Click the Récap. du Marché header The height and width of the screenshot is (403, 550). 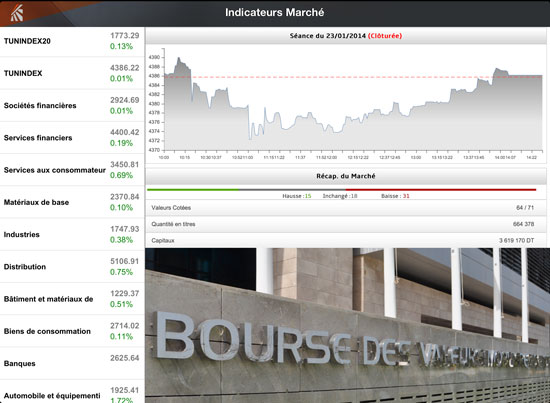point(346,176)
